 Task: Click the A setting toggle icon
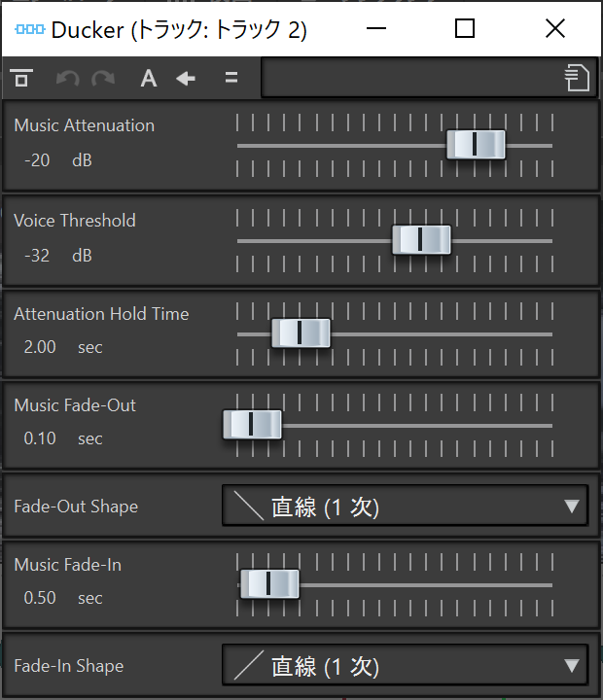(148, 79)
